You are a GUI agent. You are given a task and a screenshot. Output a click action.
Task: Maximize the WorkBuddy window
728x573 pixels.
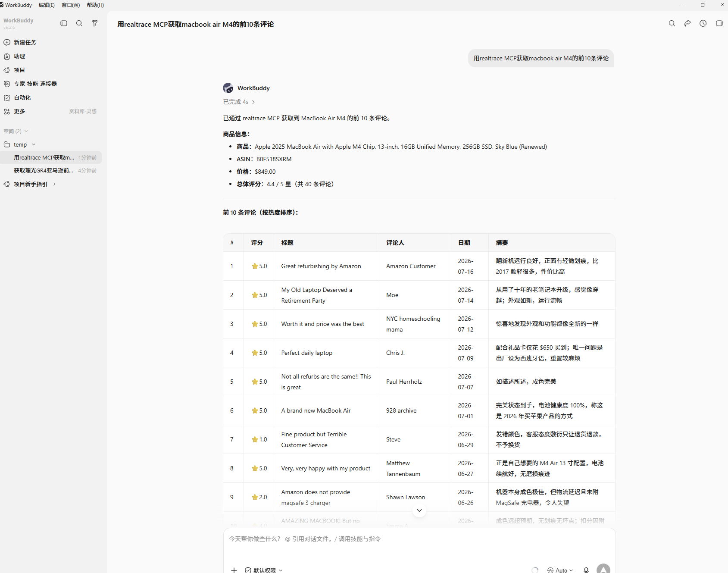tap(703, 5)
